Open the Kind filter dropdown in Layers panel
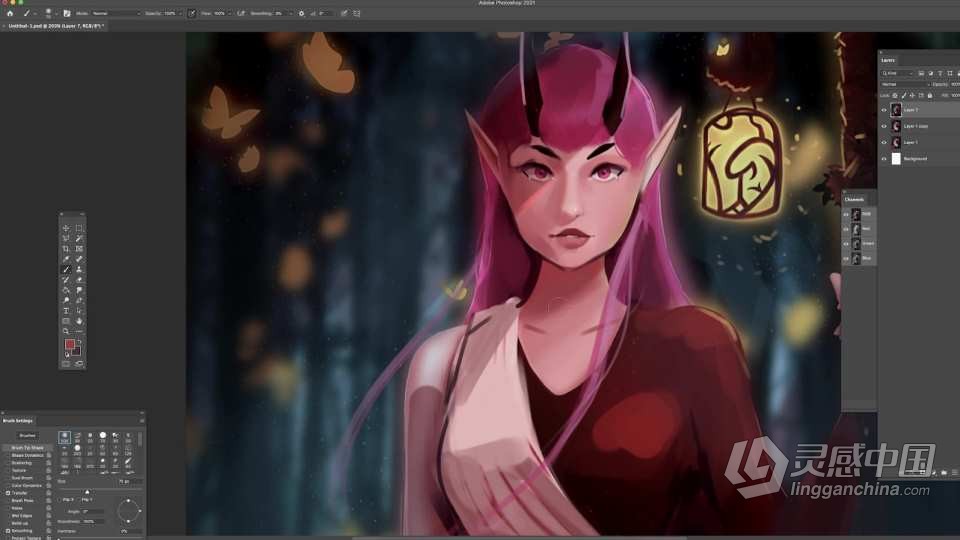This screenshot has height=540, width=960. pos(896,73)
